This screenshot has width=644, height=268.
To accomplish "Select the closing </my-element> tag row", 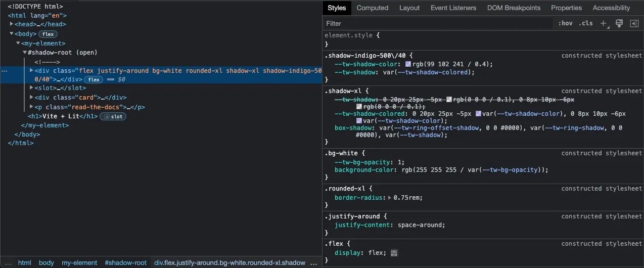I will (x=45, y=125).
